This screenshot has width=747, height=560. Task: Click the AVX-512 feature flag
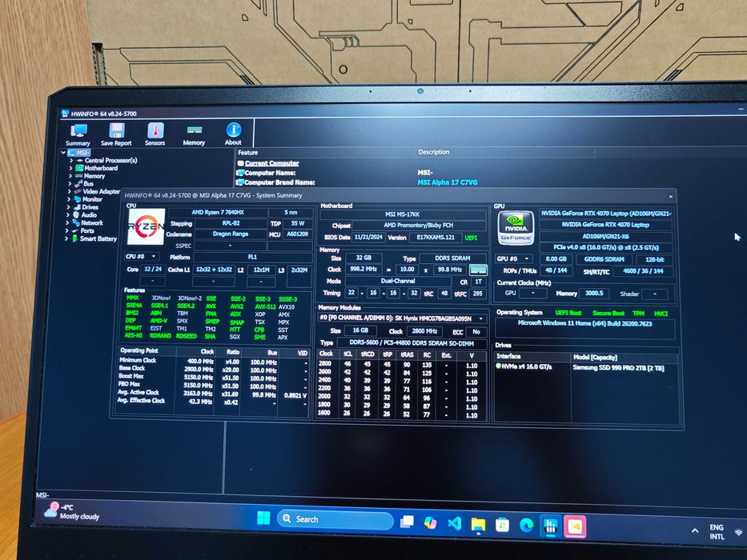(x=265, y=306)
